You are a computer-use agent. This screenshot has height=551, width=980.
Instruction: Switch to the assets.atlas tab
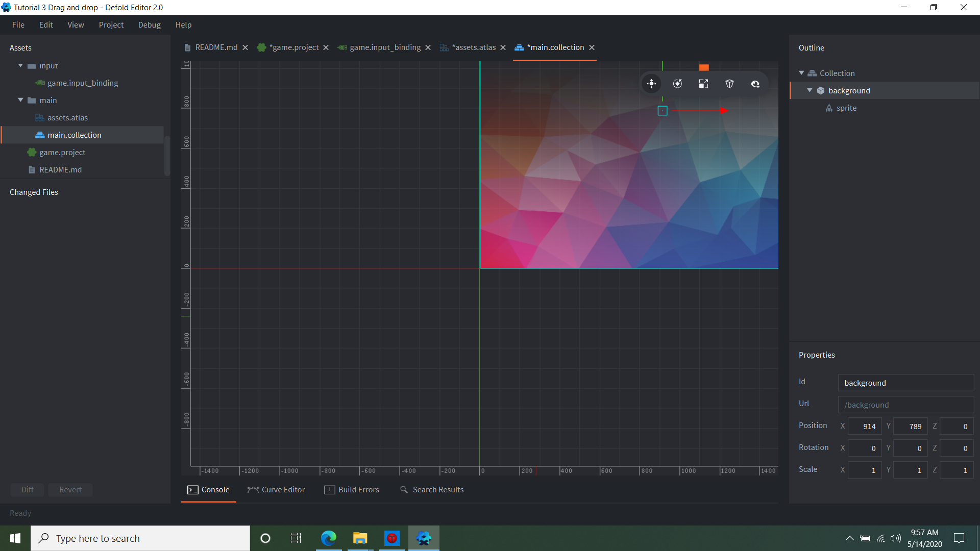tap(473, 47)
